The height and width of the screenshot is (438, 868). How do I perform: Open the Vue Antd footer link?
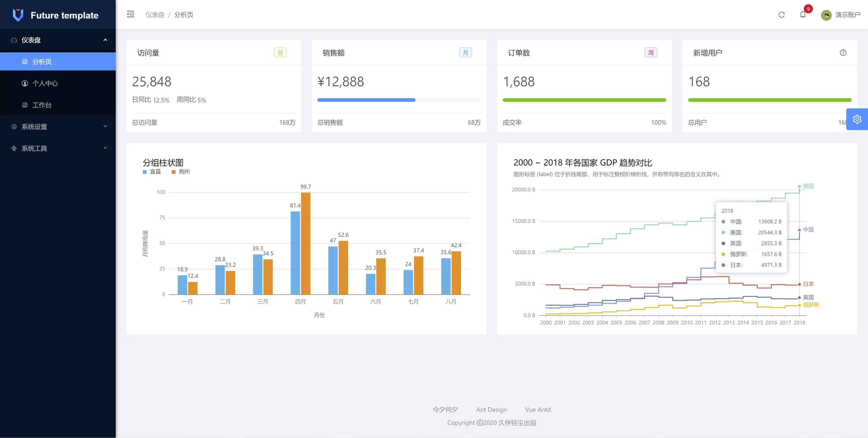[537, 409]
